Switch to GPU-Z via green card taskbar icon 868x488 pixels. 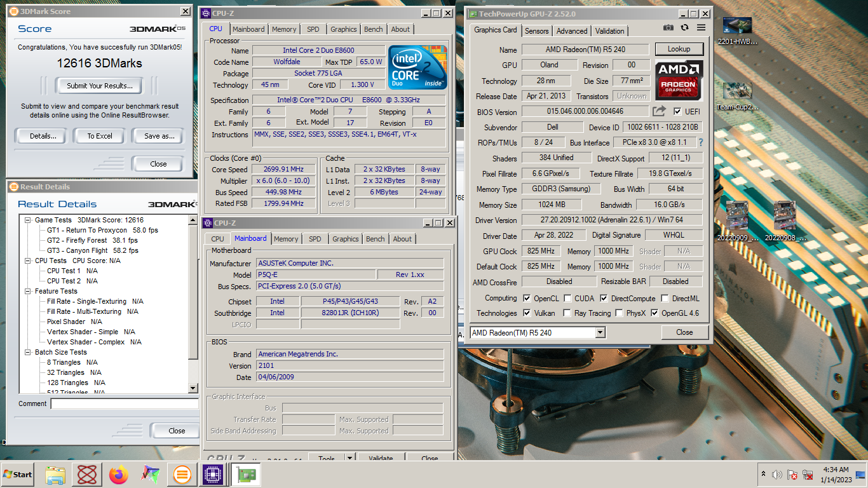click(245, 475)
